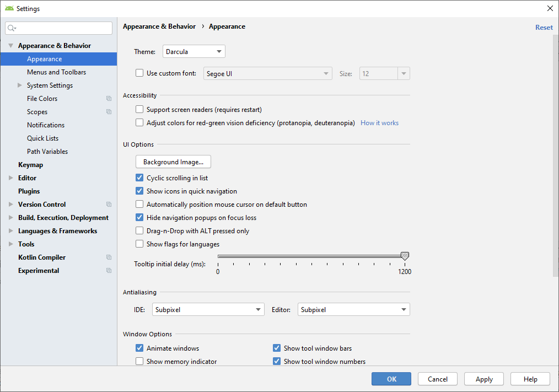The image size is (559, 392).
Task: Open the Theme dropdown showing Darcula
Action: 193,52
